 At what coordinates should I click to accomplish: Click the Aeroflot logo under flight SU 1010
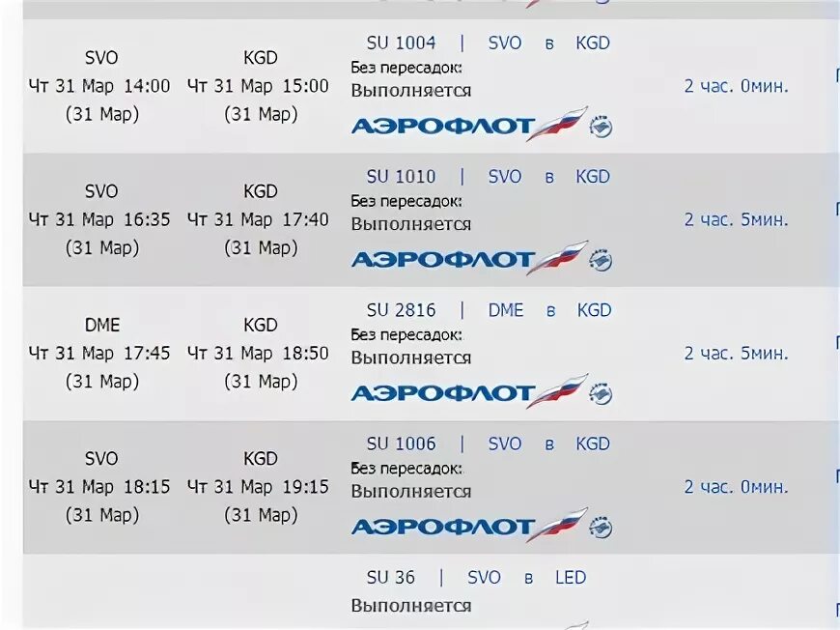point(470,258)
